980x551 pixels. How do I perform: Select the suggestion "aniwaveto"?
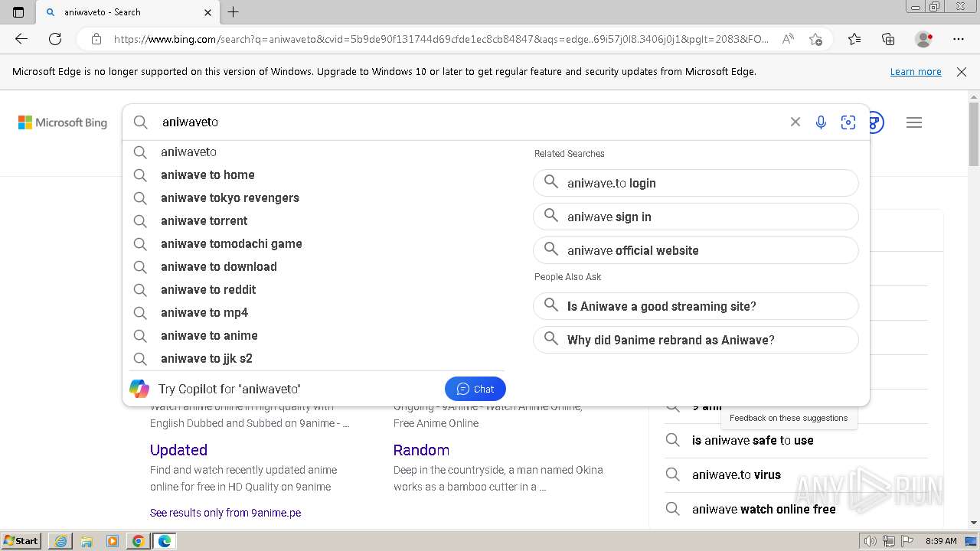point(314,152)
